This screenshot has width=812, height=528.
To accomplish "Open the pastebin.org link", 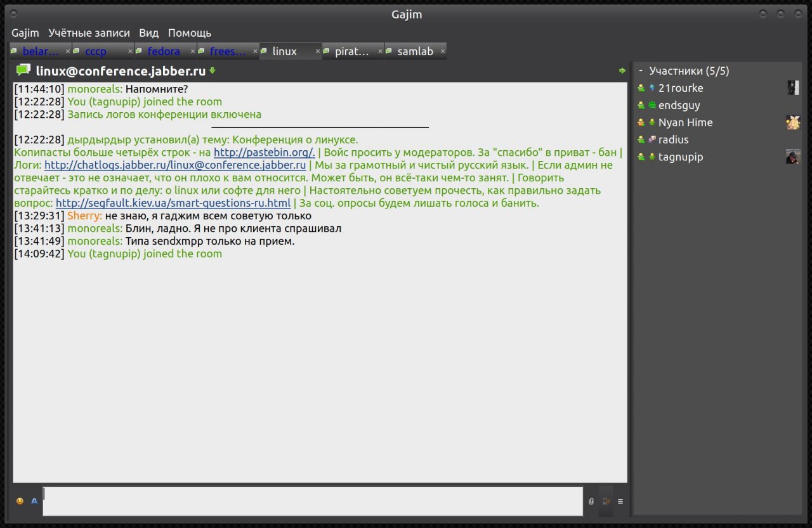I will click(x=264, y=153).
